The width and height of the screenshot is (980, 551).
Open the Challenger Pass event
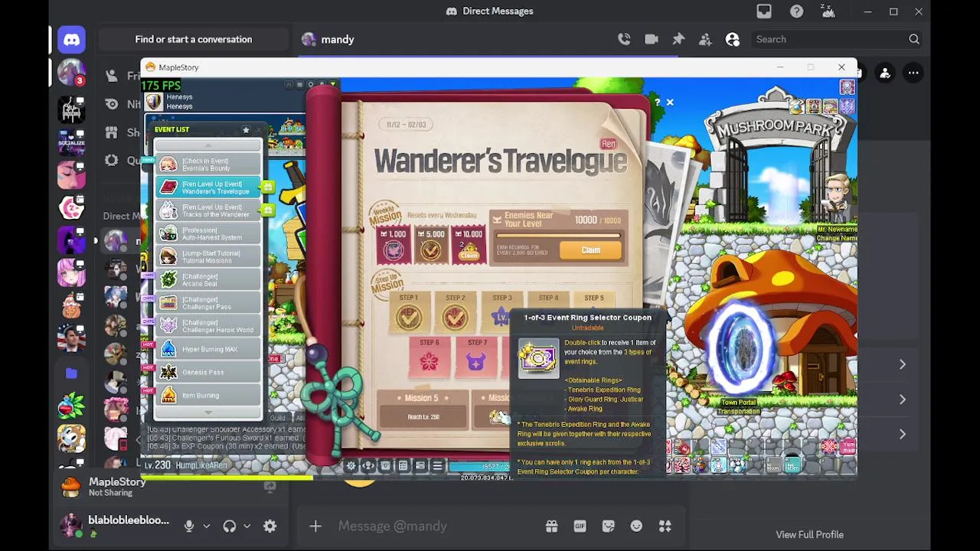click(208, 303)
